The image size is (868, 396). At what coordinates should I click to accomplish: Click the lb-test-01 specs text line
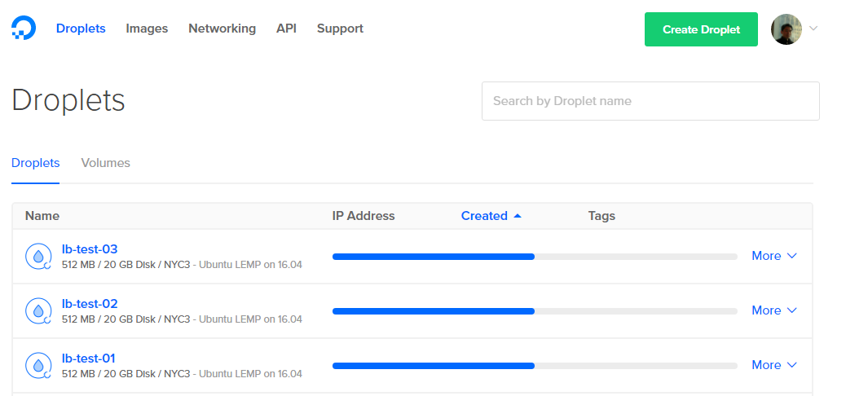pos(182,374)
